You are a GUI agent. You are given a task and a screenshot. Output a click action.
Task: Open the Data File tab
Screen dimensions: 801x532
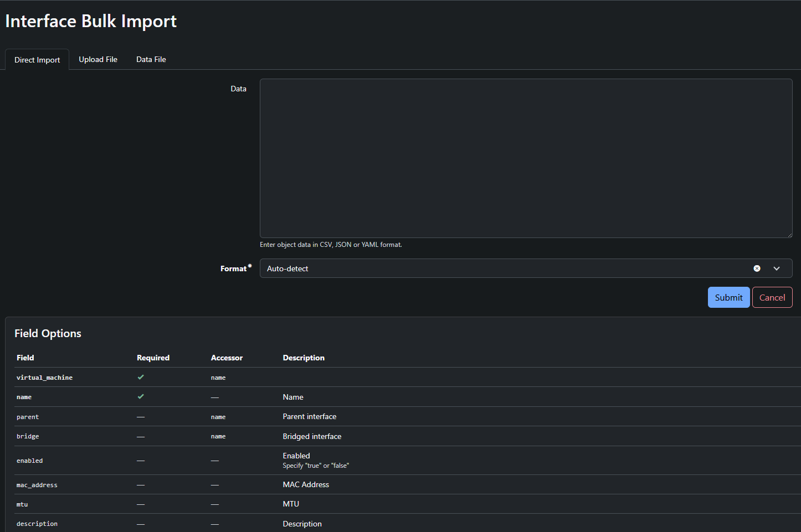(151, 59)
